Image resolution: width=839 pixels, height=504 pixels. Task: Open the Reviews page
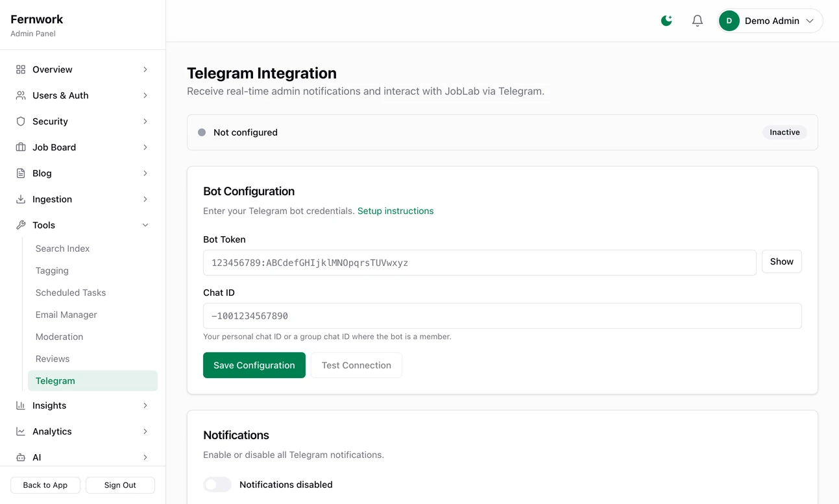(93, 359)
